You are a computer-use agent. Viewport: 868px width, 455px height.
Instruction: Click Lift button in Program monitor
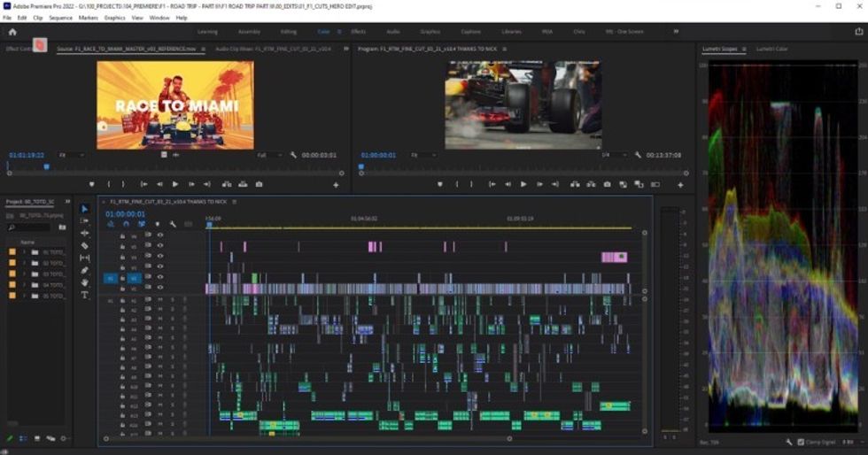[x=575, y=184]
